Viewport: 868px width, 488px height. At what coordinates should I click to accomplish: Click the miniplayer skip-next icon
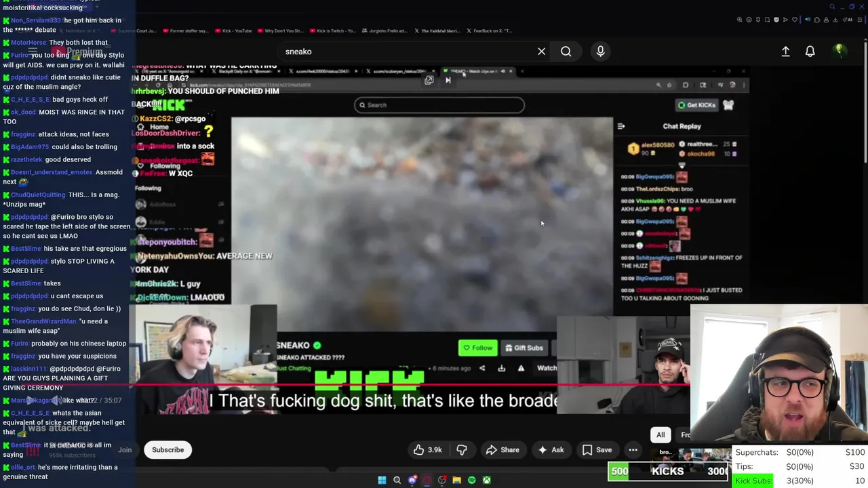[x=448, y=80]
